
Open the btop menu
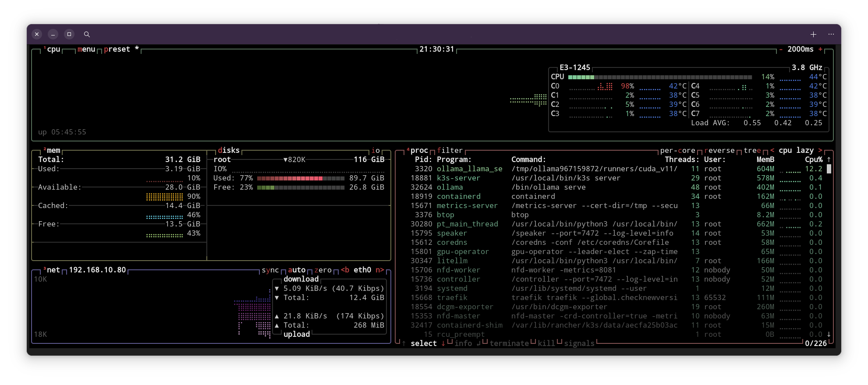86,49
